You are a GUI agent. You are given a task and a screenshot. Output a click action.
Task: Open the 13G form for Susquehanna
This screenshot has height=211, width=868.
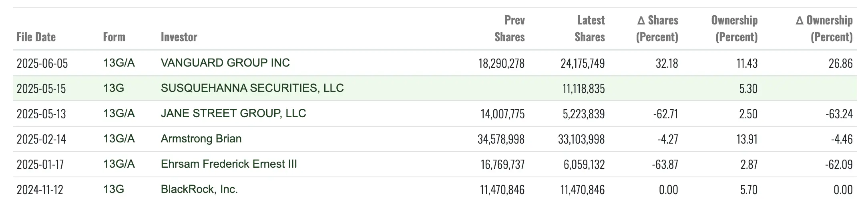tap(113, 88)
